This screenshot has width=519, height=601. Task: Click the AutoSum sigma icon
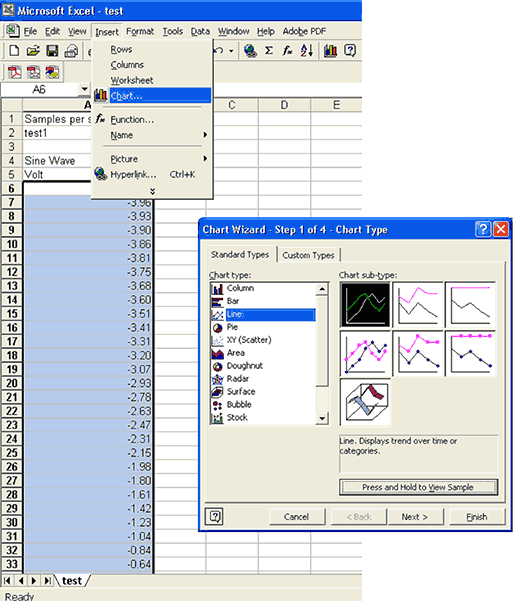(269, 50)
